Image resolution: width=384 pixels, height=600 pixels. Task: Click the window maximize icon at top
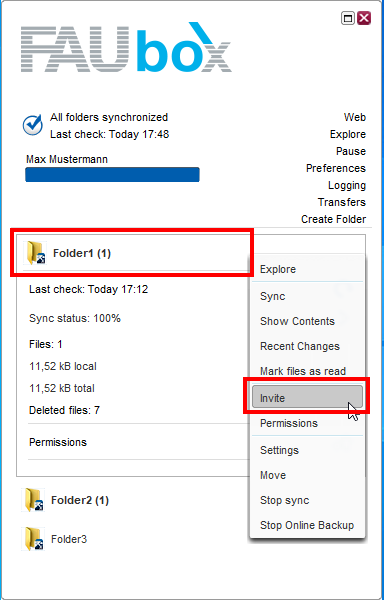click(348, 18)
